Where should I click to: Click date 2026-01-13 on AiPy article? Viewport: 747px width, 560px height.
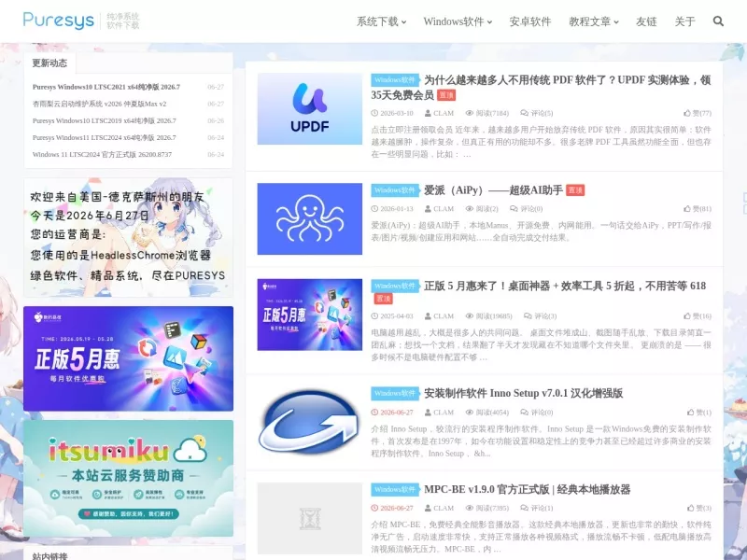[x=392, y=209]
